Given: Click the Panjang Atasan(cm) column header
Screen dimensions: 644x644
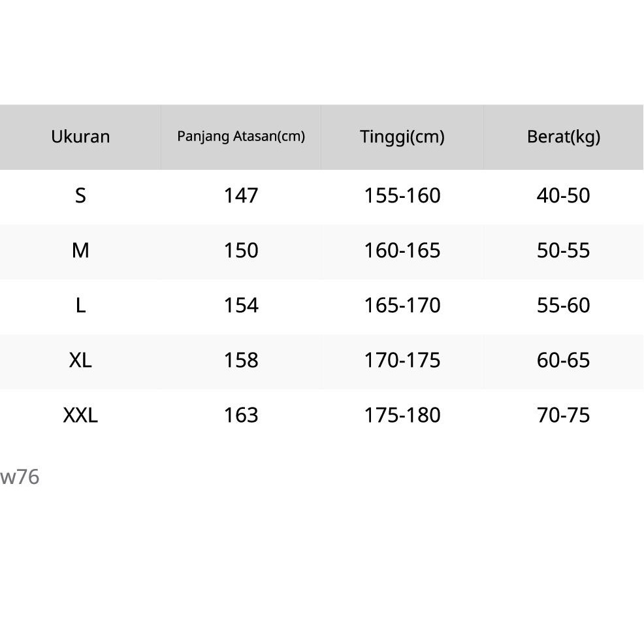Looking at the screenshot, I should pos(241,137).
